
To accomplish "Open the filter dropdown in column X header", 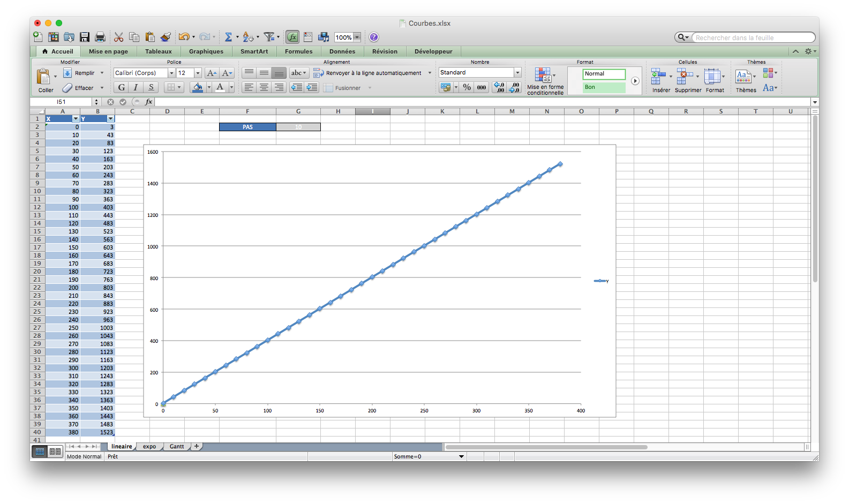I will pyautogui.click(x=76, y=119).
